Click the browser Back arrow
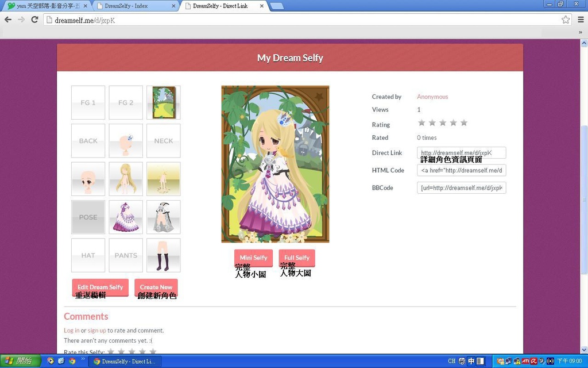Screen dimensions: 588x368 [x=8, y=20]
